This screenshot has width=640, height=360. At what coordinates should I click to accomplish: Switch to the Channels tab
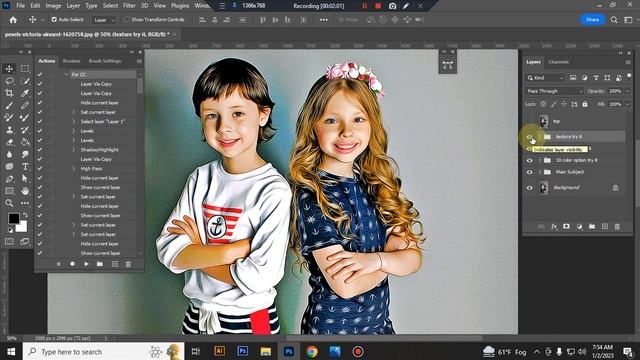558,62
